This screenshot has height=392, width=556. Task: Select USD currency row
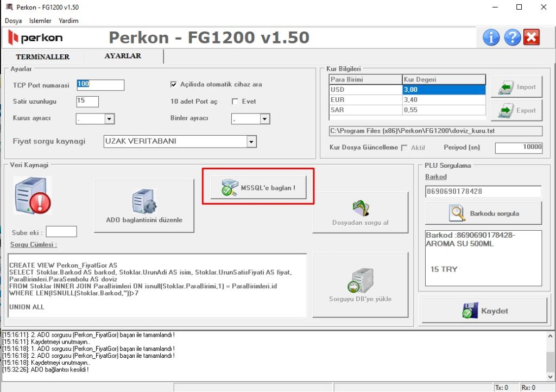(407, 90)
